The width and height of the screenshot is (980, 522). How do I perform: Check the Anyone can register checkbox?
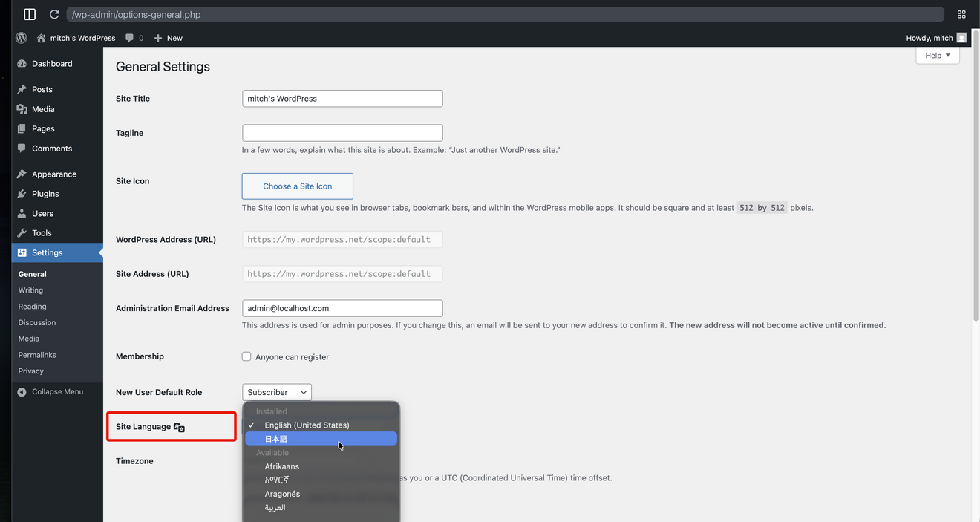246,356
